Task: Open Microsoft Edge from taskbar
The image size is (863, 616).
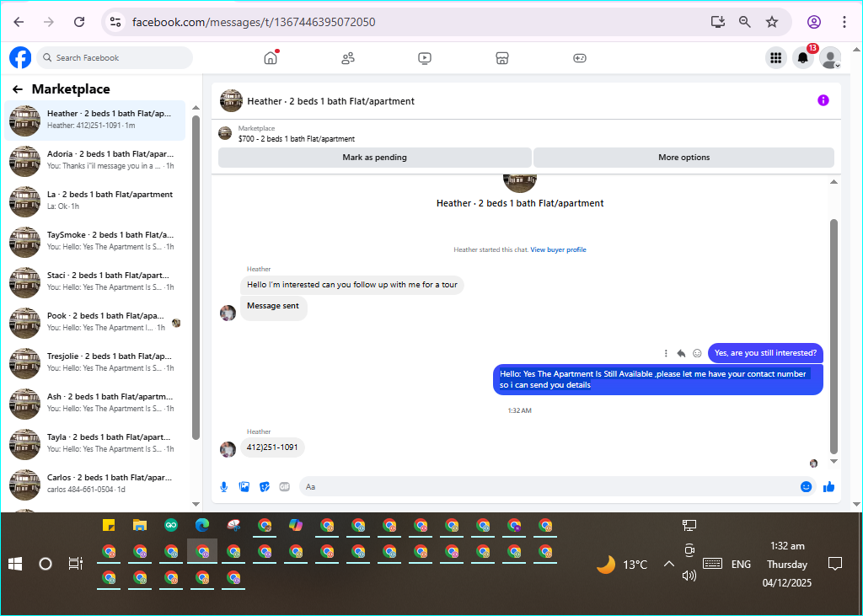Action: pyautogui.click(x=202, y=525)
